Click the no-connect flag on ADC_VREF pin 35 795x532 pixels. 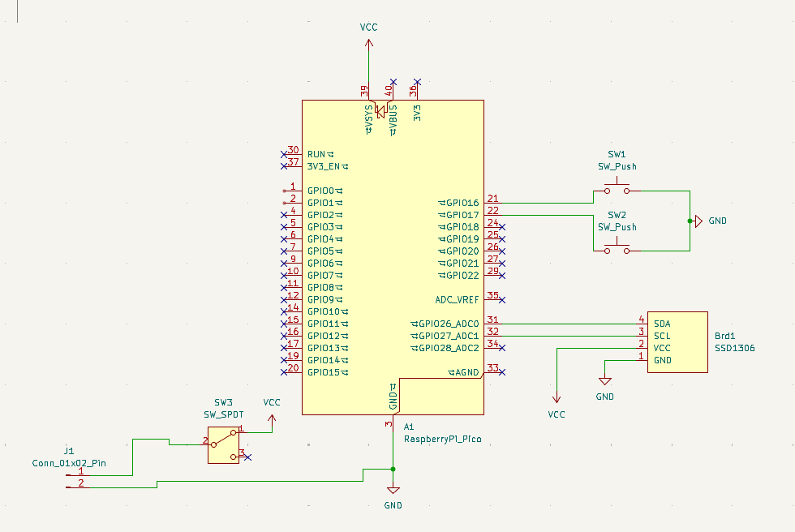502,300
